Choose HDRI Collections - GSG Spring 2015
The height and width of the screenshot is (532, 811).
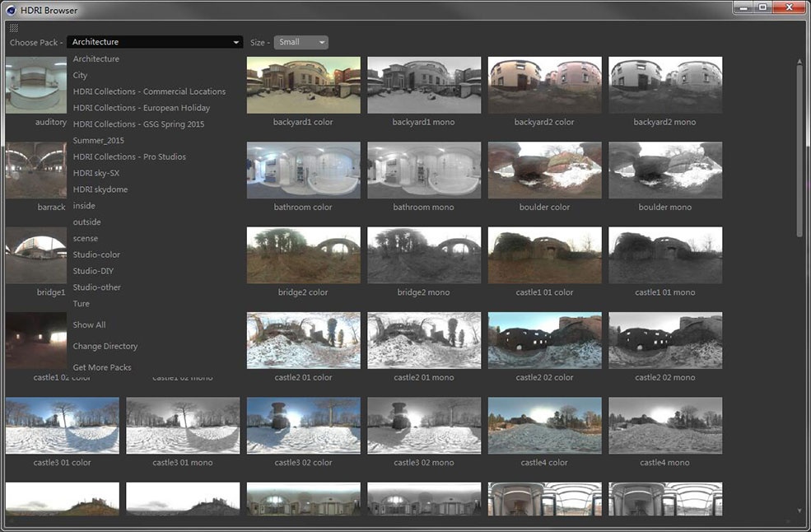[x=138, y=124]
